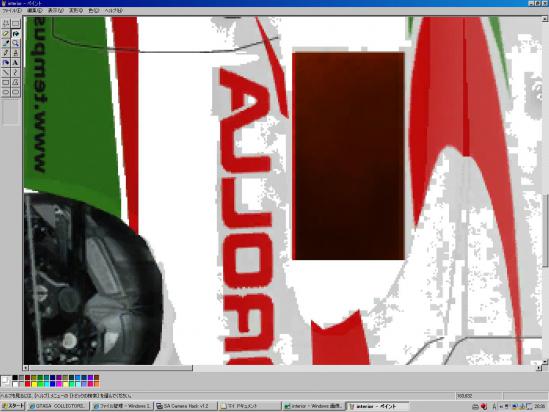549x412 pixels.
Task: Open the 変形 (Image) menu
Action: (x=76, y=11)
